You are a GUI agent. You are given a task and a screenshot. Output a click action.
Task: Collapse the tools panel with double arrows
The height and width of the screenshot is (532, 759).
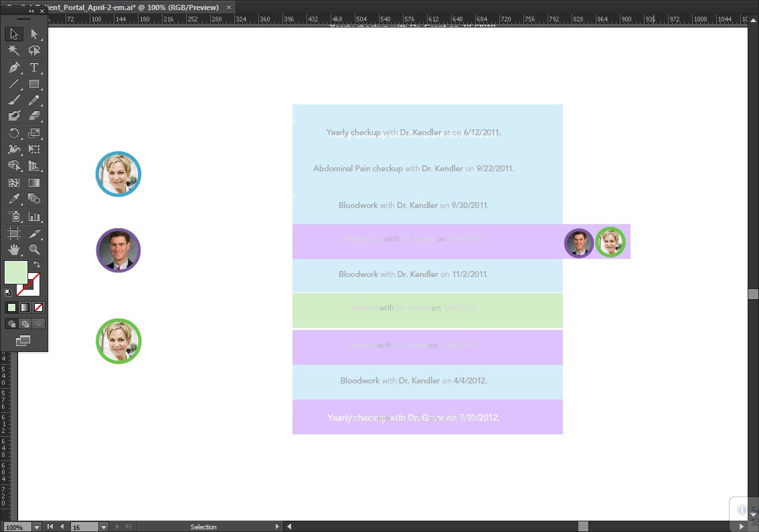[x=31, y=11]
